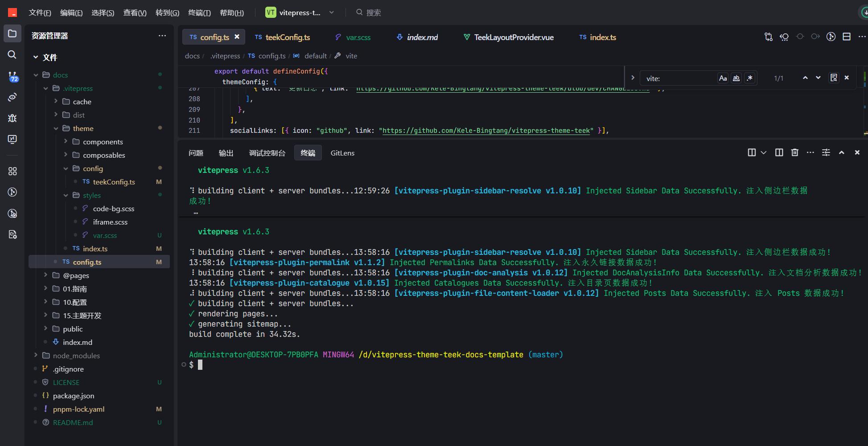The width and height of the screenshot is (868, 446).
Task: Maximize the terminal panel with the up chevron
Action: (x=842, y=152)
